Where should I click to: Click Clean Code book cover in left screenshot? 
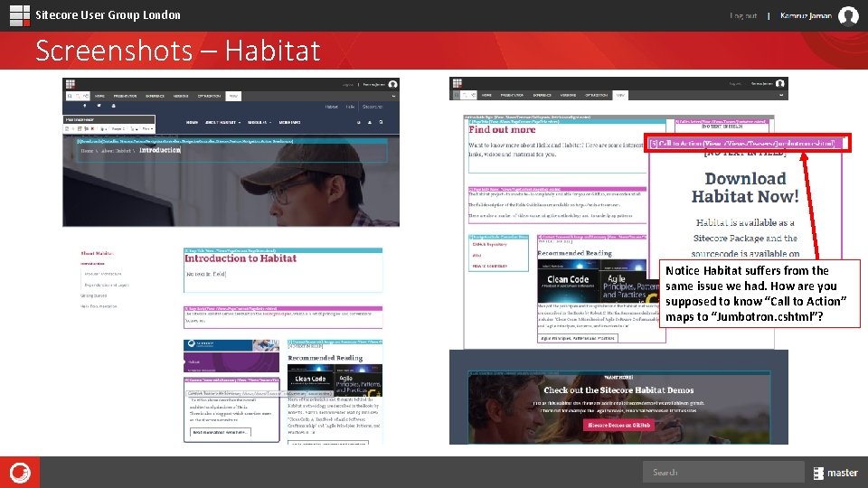pos(310,380)
